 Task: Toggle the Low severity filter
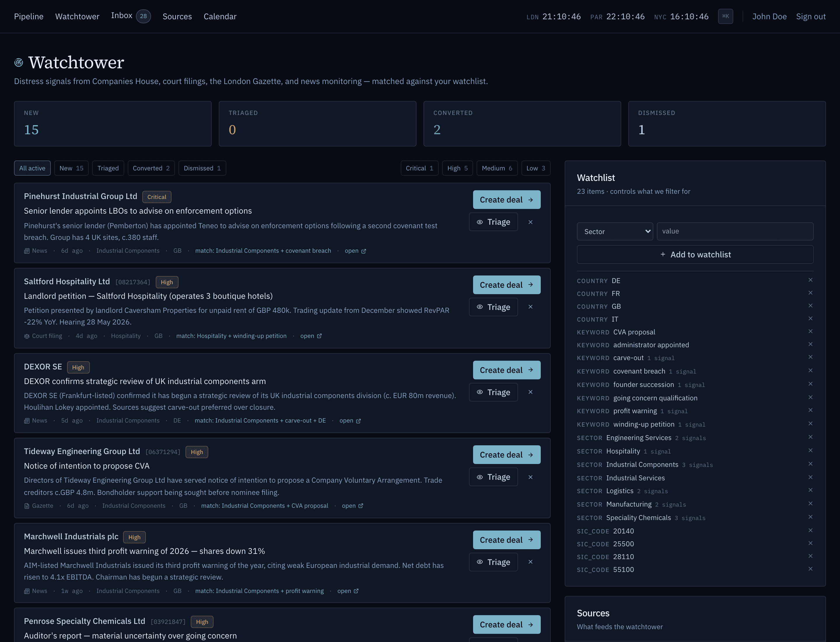536,168
